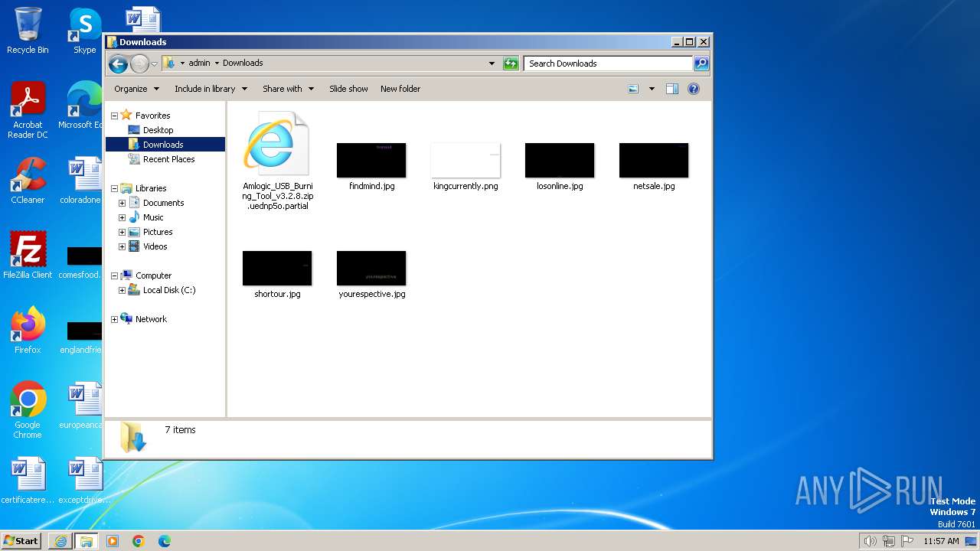Select the Google Chrome desktop icon
The image size is (980, 551).
click(28, 409)
